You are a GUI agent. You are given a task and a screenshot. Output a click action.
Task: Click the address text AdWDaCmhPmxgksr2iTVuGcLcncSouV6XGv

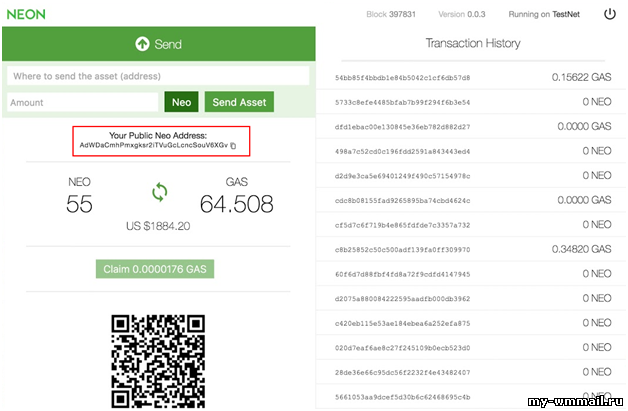coord(154,145)
